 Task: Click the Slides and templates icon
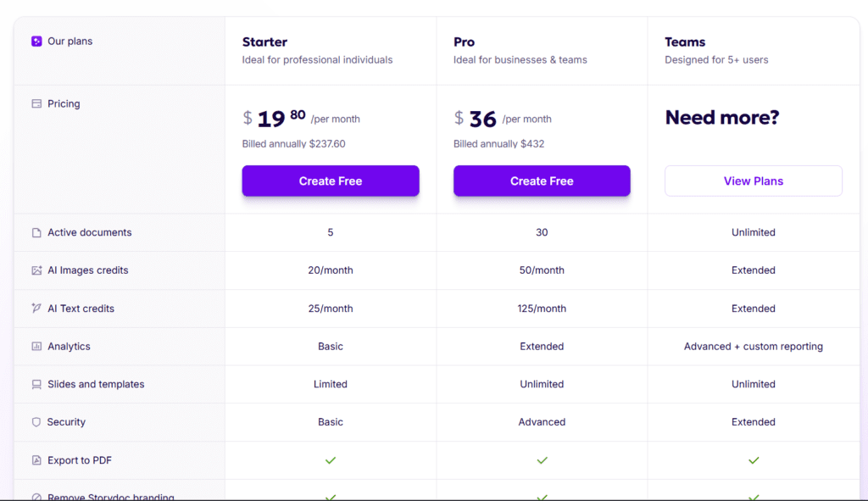point(36,384)
